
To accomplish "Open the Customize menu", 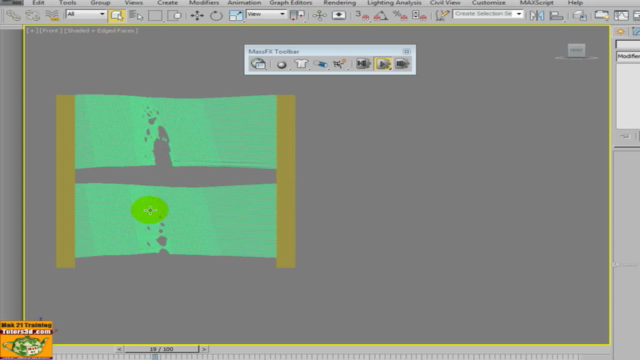I will pyautogui.click(x=489, y=2).
